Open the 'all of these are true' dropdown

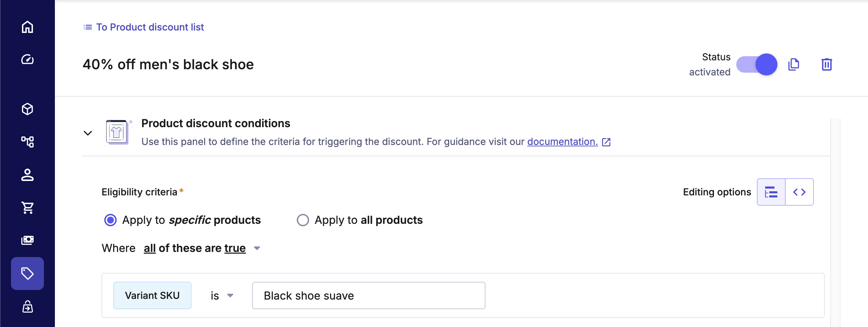202,248
